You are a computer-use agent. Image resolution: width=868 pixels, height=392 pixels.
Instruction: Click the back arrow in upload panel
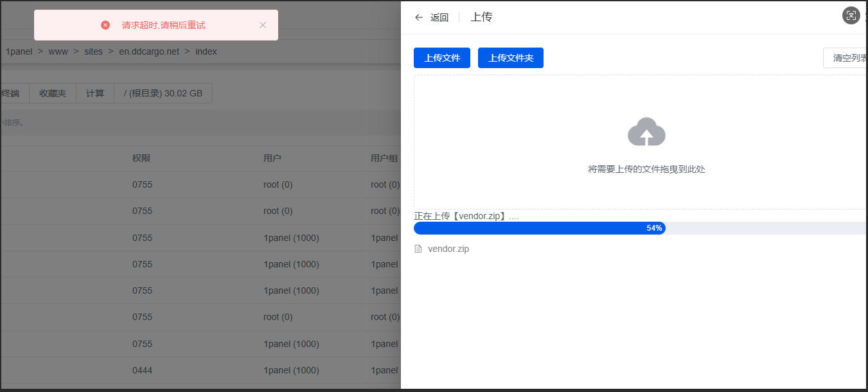[419, 17]
